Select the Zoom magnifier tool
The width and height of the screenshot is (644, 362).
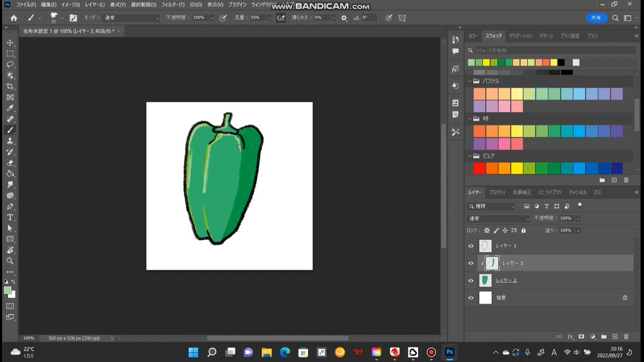(10, 261)
